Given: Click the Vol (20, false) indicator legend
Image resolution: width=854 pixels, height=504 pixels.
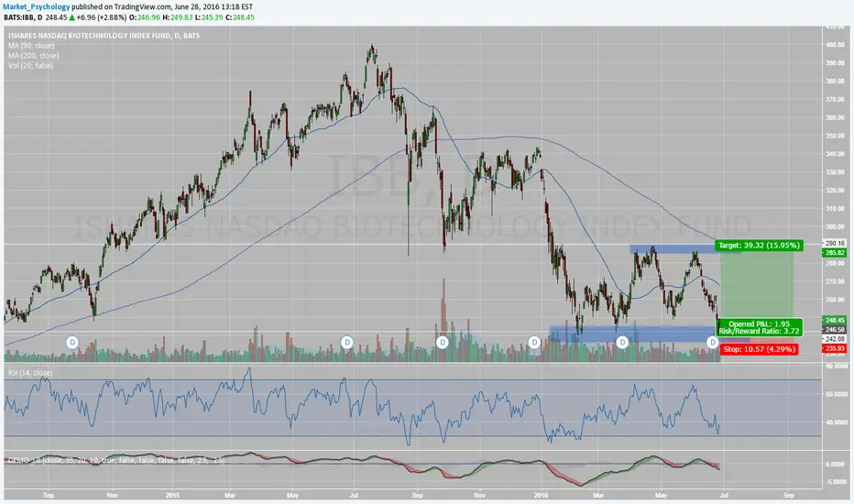Looking at the screenshot, I should [x=30, y=65].
